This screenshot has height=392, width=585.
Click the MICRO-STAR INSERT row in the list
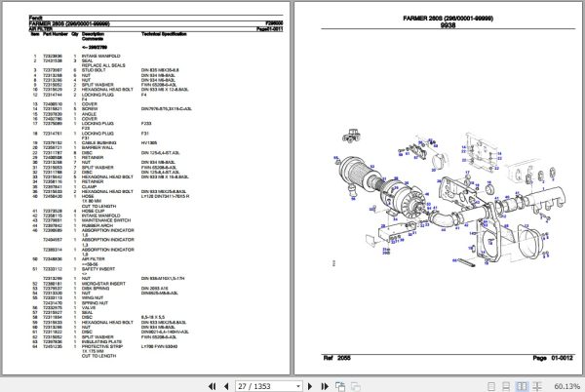coord(79,284)
